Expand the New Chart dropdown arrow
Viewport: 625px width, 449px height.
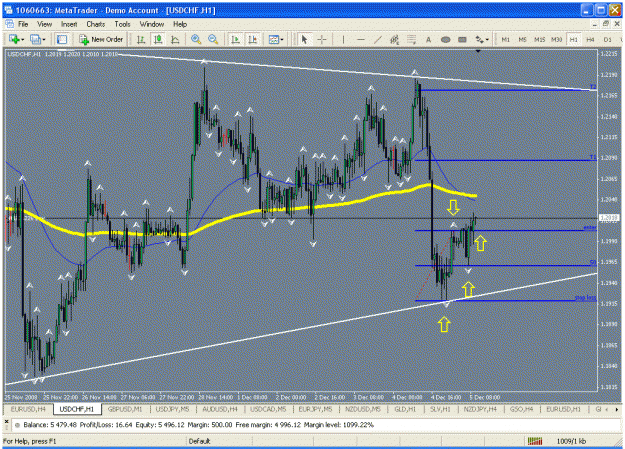23,40
